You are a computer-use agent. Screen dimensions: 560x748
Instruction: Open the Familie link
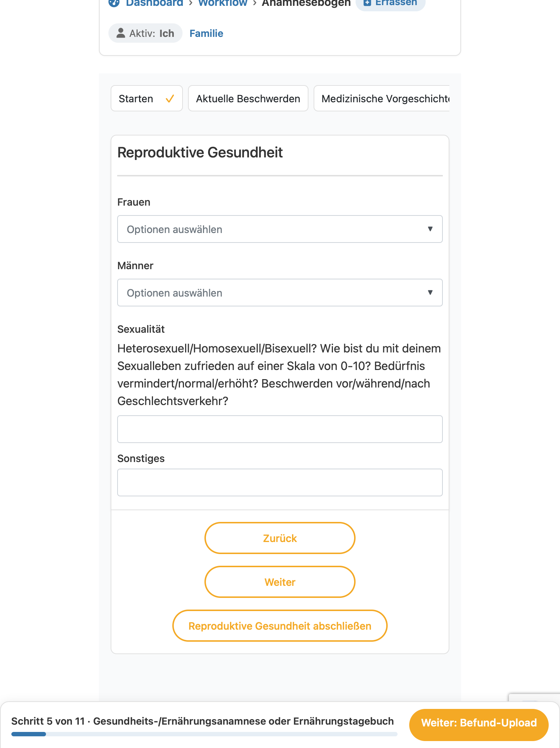tap(206, 33)
